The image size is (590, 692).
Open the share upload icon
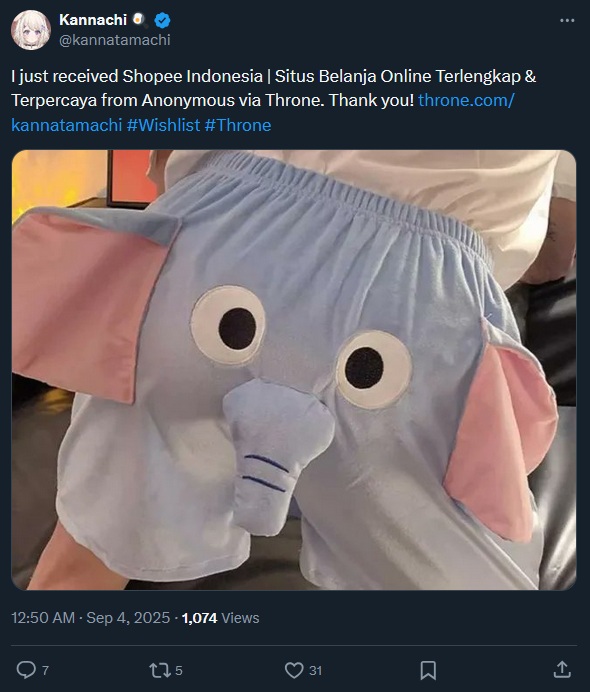(562, 669)
